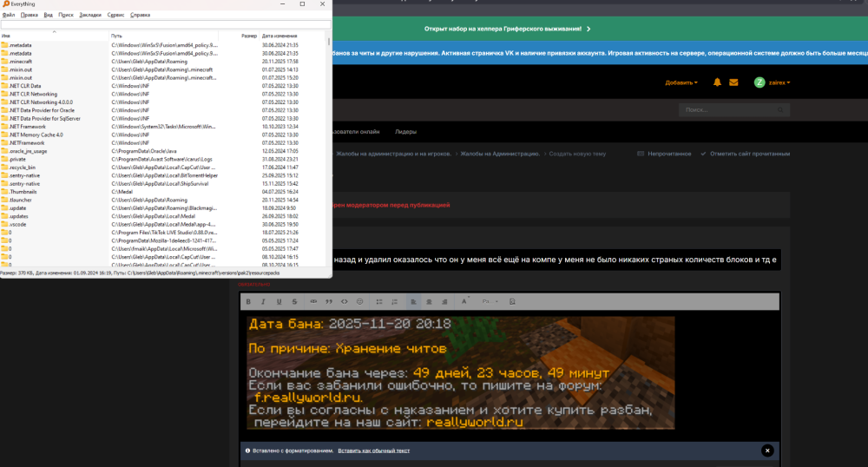Click the forum Поиск search field
This screenshot has width=868, height=467.
734,109
